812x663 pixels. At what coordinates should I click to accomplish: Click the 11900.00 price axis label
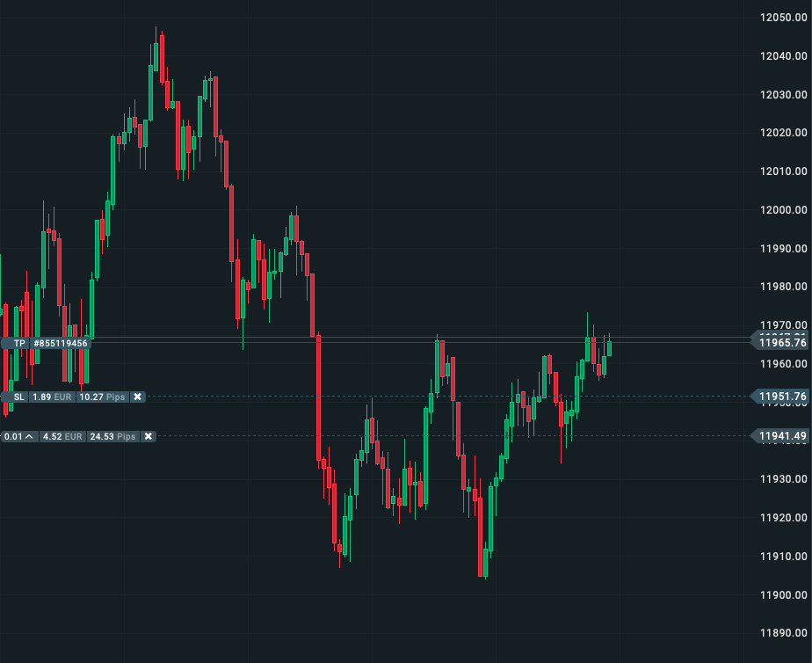coord(784,594)
